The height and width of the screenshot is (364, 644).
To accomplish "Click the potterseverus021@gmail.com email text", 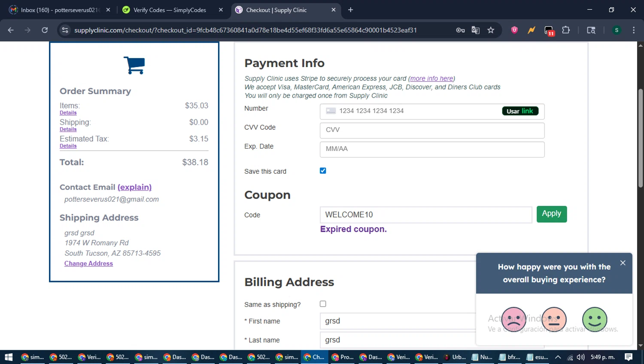I will (x=112, y=199).
